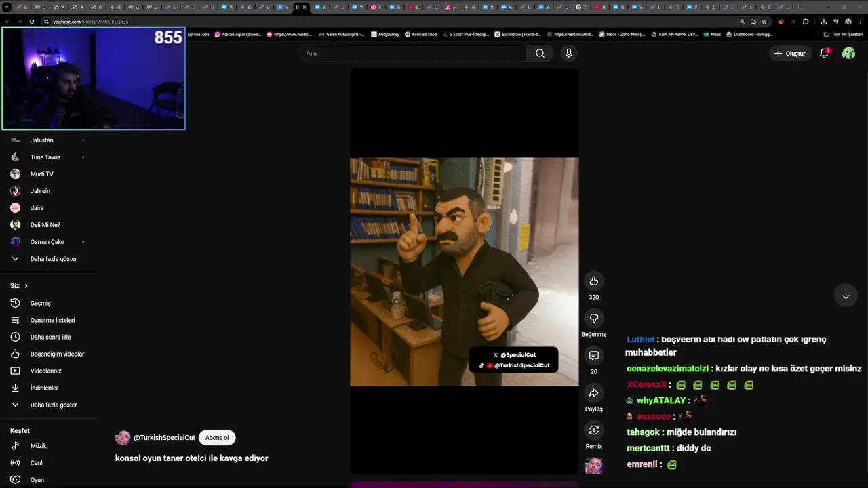This screenshot has height=488, width=868.
Task: Start voice search with microphone
Action: 568,53
